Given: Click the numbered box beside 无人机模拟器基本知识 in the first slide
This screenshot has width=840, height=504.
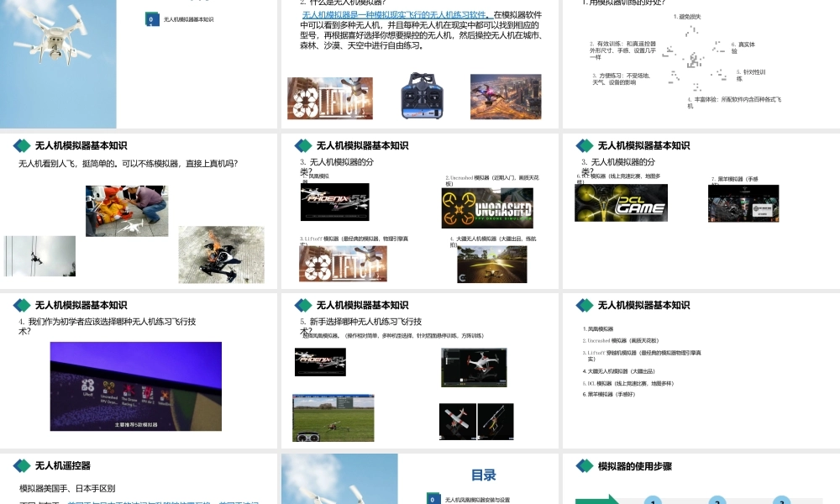Looking at the screenshot, I should pyautogui.click(x=152, y=19).
